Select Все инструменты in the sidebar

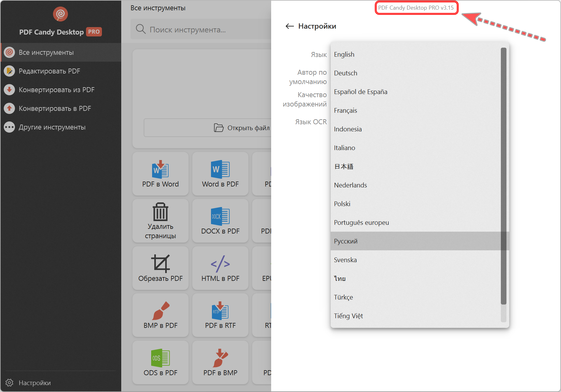pos(61,52)
